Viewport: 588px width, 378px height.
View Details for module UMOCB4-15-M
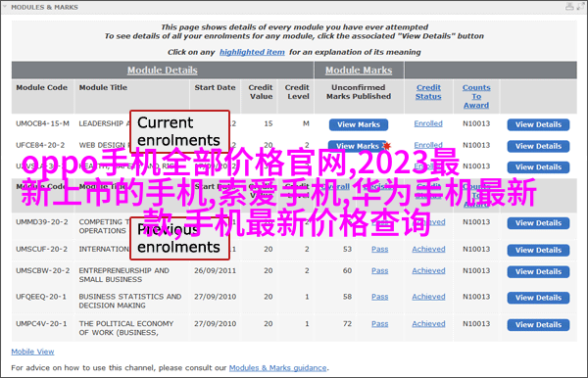(538, 124)
